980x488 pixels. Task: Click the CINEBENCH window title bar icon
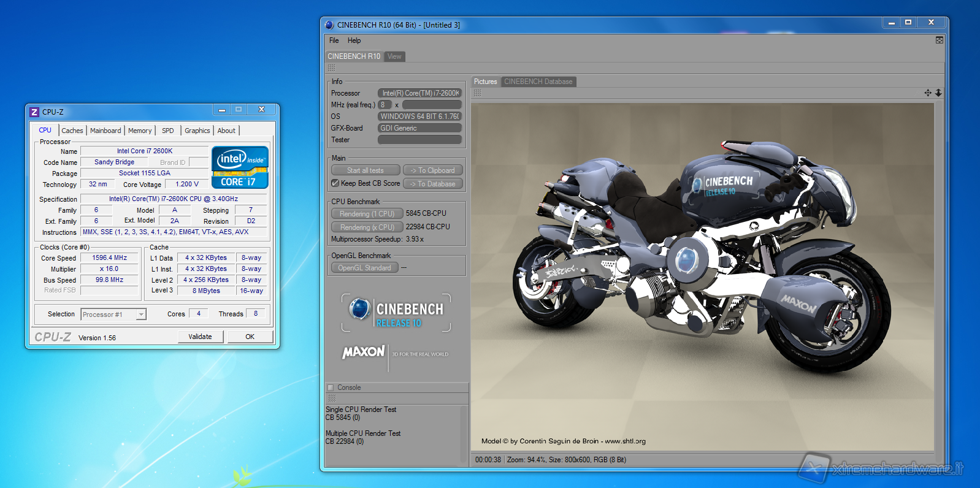pyautogui.click(x=329, y=25)
